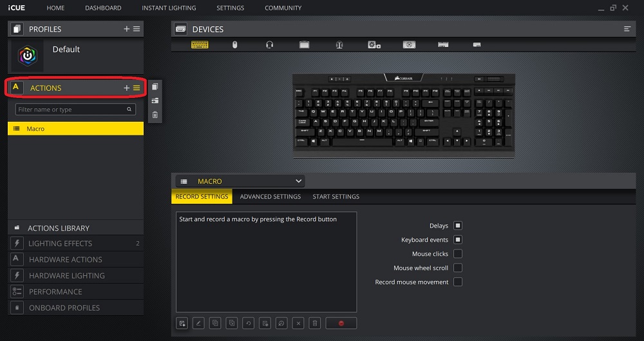This screenshot has width=644, height=341.
Task: Toggle the Delays checkbox
Action: 457,226
